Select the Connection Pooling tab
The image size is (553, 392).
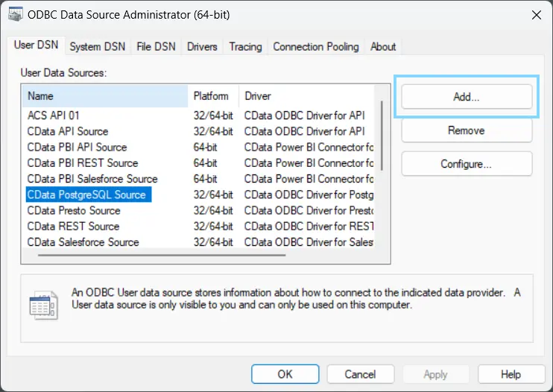[315, 46]
